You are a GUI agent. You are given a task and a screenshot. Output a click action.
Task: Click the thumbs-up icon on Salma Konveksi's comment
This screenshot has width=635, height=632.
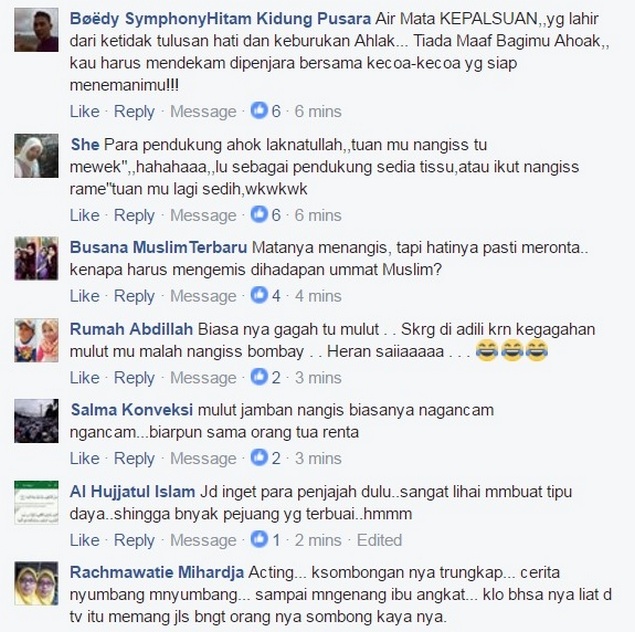pos(259,457)
